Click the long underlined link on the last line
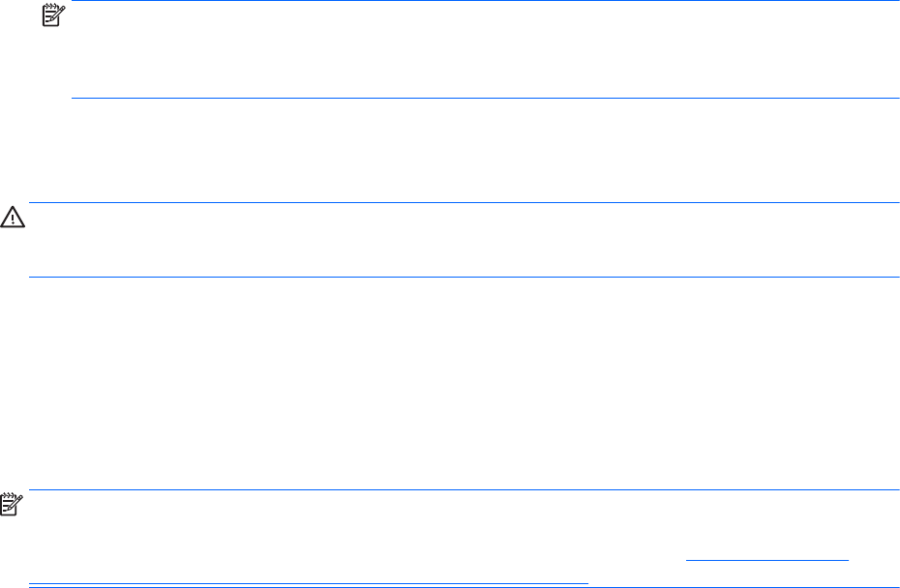The image size is (900, 588). pyautogui.click(x=308, y=583)
